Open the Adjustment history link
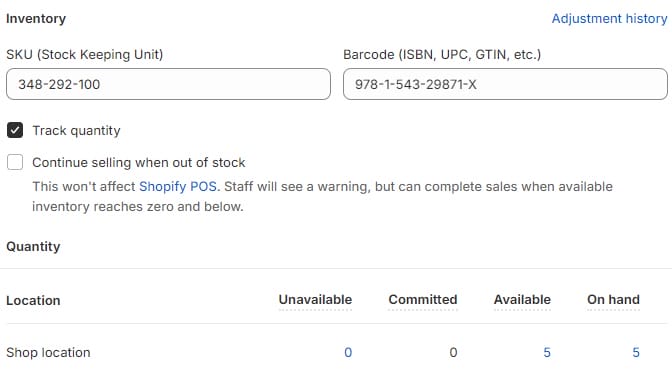The width and height of the screenshot is (672, 375). click(x=609, y=19)
